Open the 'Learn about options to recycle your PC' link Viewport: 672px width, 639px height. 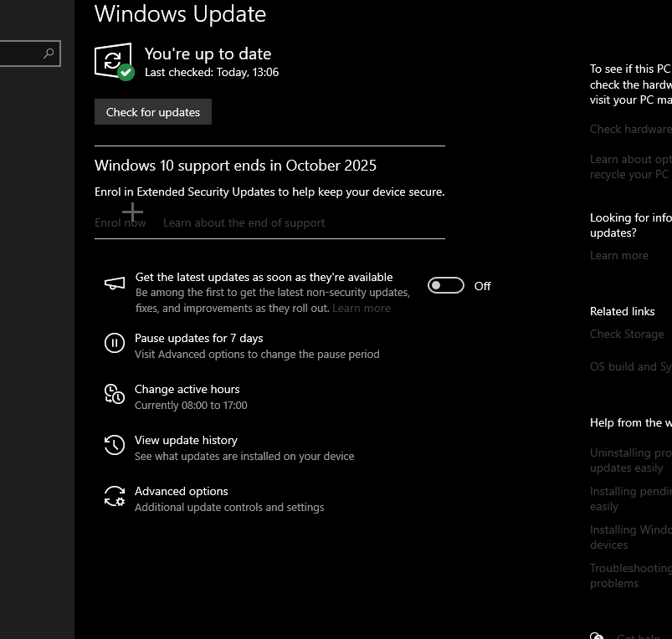[631, 167]
